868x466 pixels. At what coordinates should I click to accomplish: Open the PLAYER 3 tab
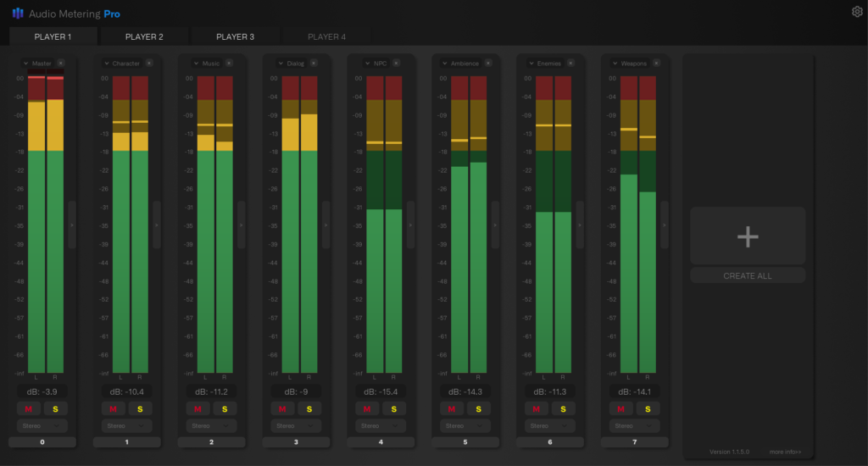[x=235, y=36]
